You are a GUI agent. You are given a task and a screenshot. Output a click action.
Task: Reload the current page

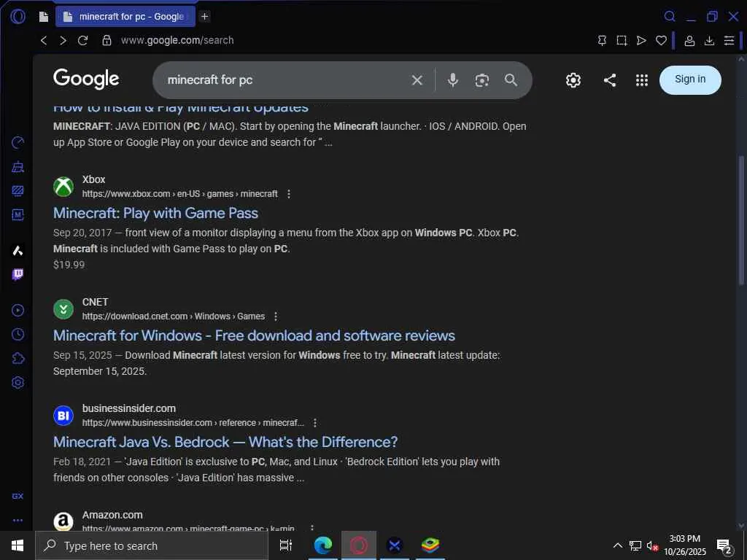click(x=83, y=41)
